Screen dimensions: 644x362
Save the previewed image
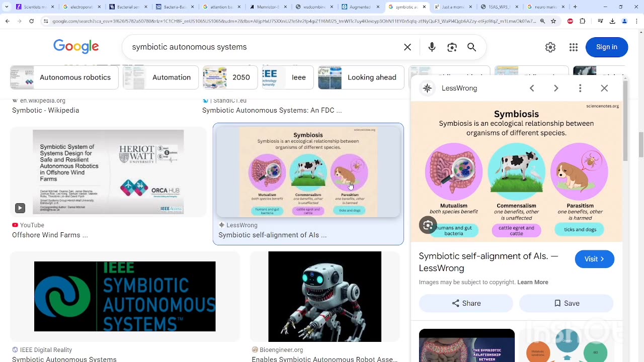[x=567, y=303]
